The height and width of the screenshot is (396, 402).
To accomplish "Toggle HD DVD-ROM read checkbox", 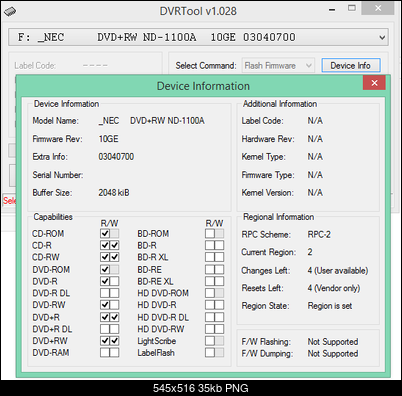I will click(x=210, y=293).
